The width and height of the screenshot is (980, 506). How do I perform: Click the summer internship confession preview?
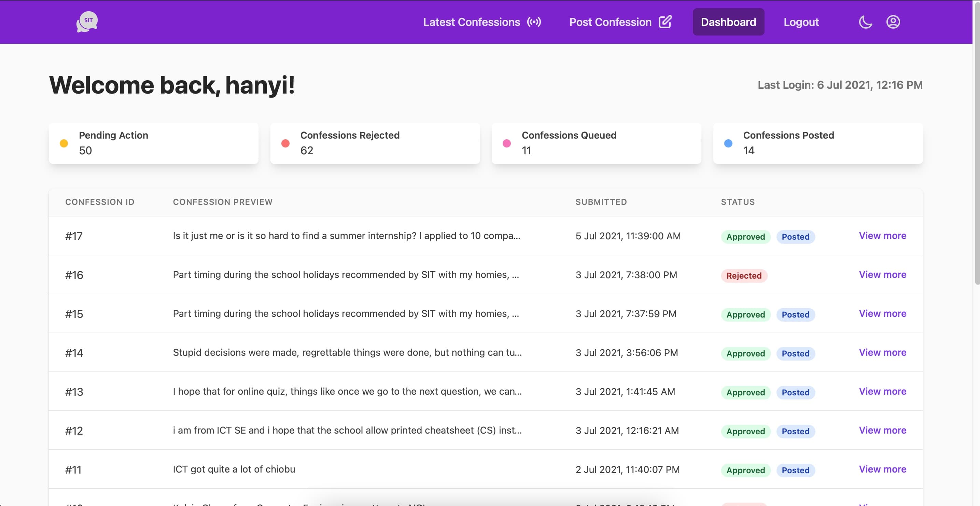(346, 236)
